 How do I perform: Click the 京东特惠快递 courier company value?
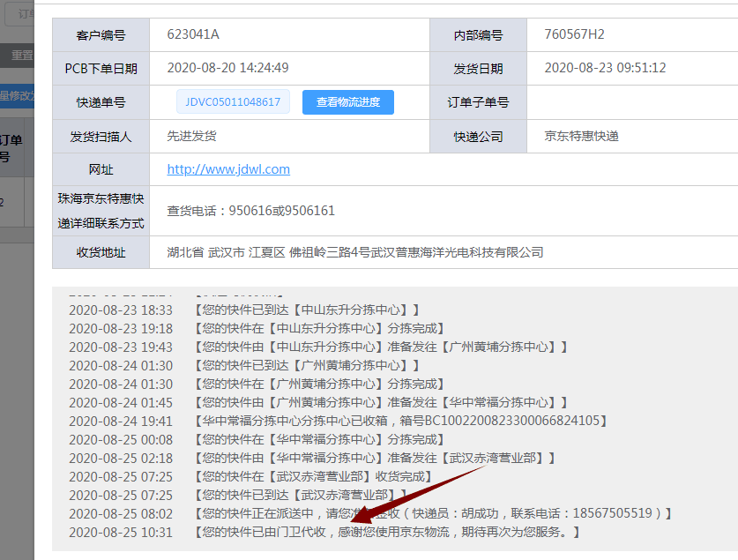(x=581, y=136)
